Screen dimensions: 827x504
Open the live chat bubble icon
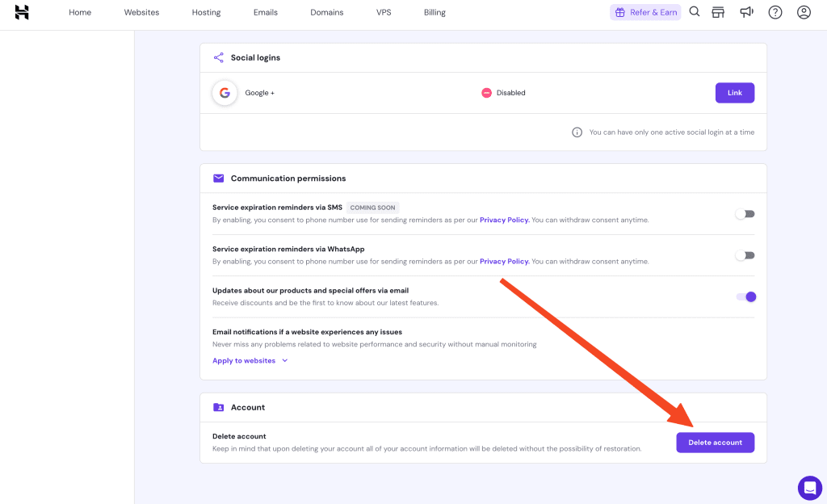(809, 488)
